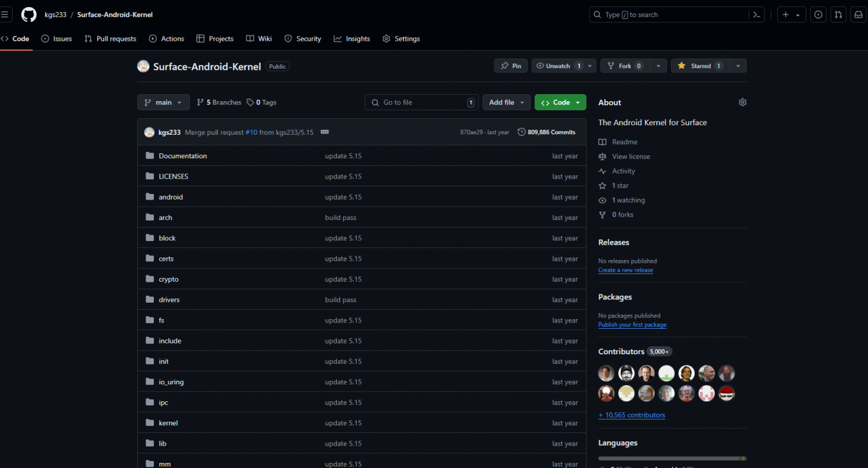Open the Issues inbox icon in header
Image resolution: width=868 pixels, height=468 pixels.
818,15
